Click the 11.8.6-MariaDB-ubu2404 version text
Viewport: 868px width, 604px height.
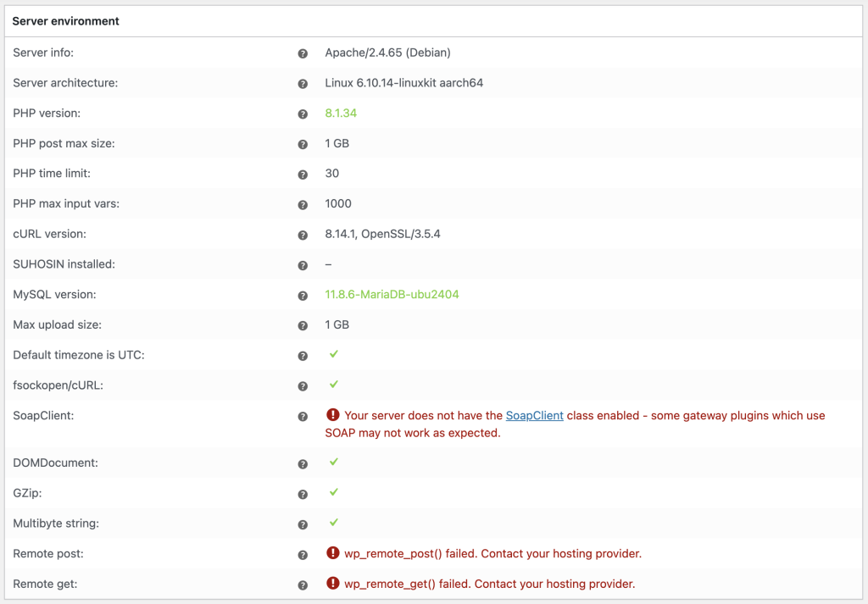(392, 295)
